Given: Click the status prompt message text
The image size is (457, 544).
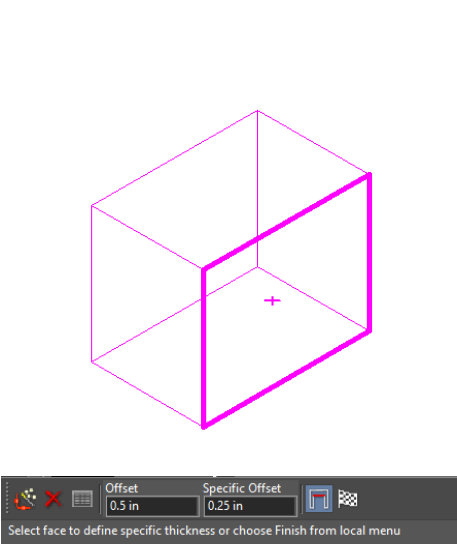Looking at the screenshot, I should 204,530.
